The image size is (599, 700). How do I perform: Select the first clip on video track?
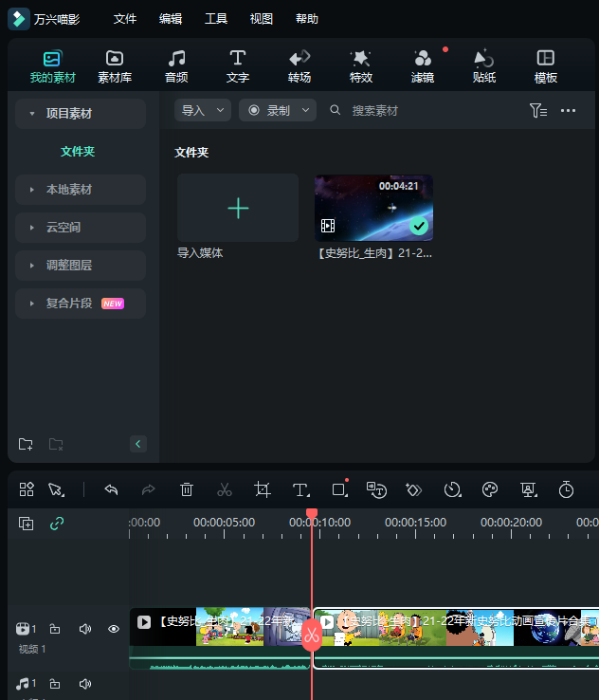pos(220,638)
